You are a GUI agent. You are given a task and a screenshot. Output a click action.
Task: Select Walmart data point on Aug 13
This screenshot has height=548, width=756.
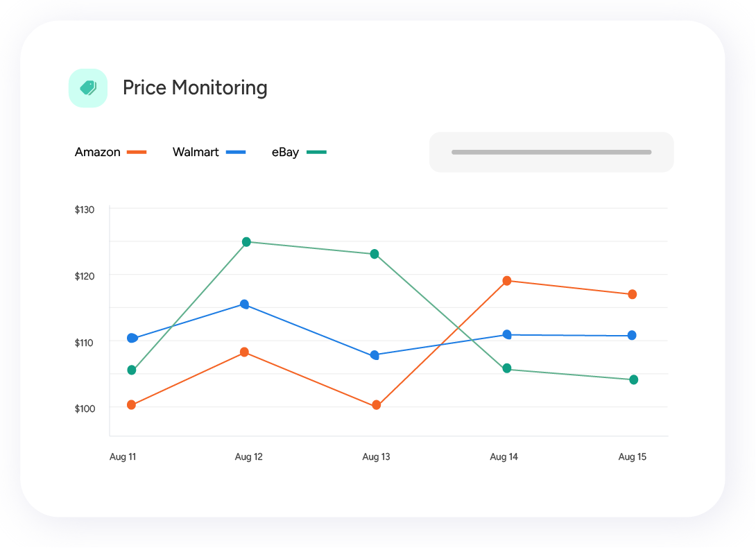[x=375, y=356]
